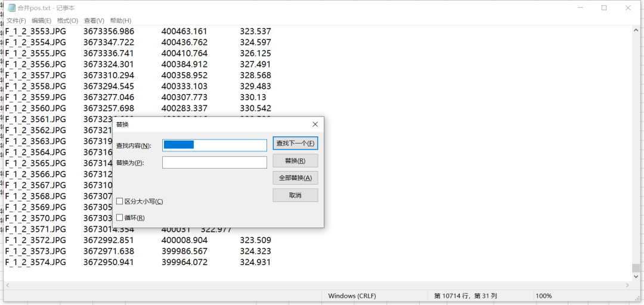644x305 pixels.
Task: Click the scrollbar down arrow
Action: point(636,276)
